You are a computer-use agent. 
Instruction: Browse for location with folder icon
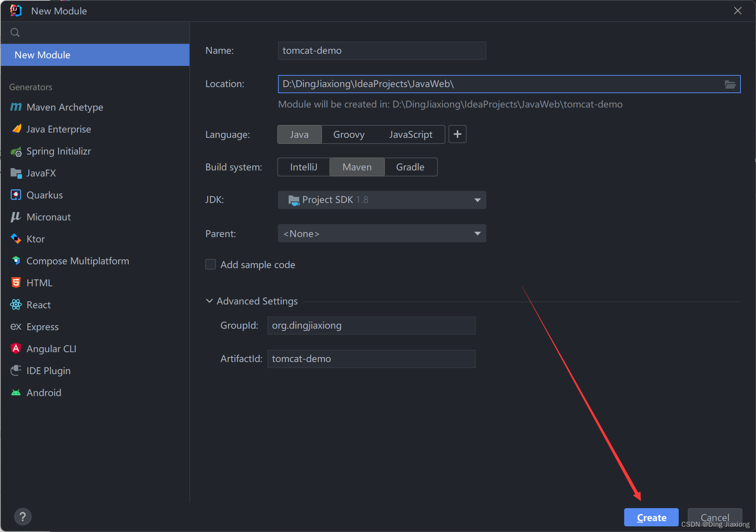(730, 84)
